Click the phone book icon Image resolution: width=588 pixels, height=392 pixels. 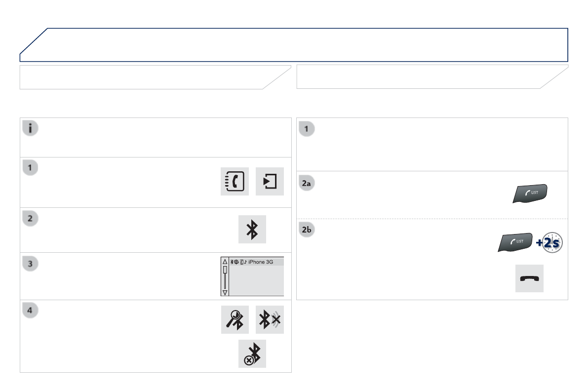pyautogui.click(x=235, y=181)
